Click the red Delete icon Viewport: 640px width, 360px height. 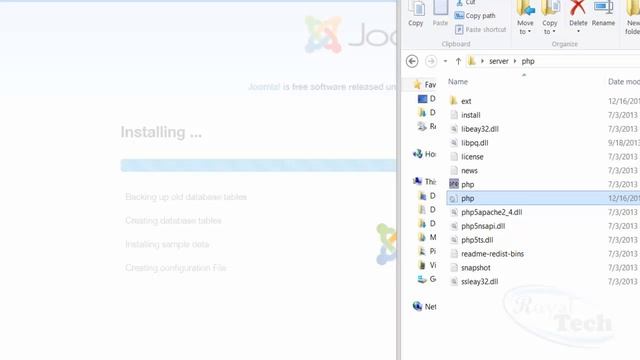(578, 8)
